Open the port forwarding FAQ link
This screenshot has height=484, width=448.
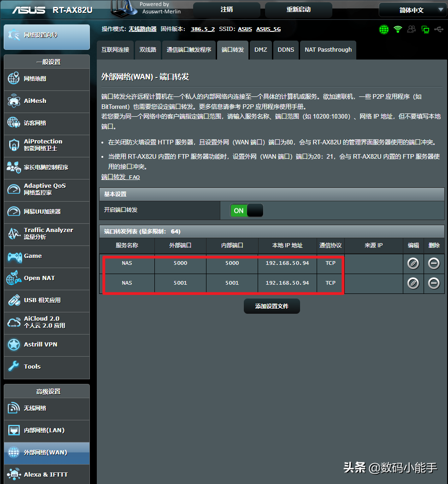click(x=121, y=177)
